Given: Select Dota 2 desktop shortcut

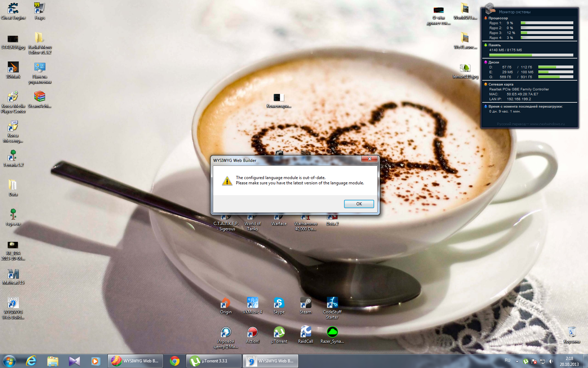Looking at the screenshot, I should point(332,220).
